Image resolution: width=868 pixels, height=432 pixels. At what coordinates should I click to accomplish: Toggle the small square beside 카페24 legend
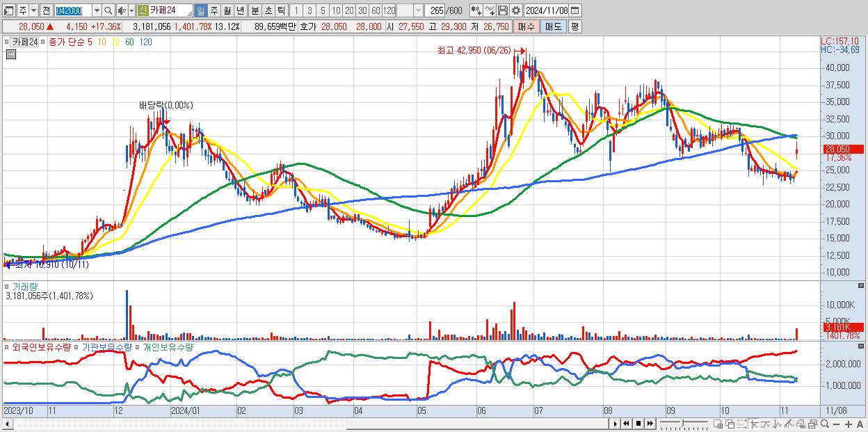point(7,42)
